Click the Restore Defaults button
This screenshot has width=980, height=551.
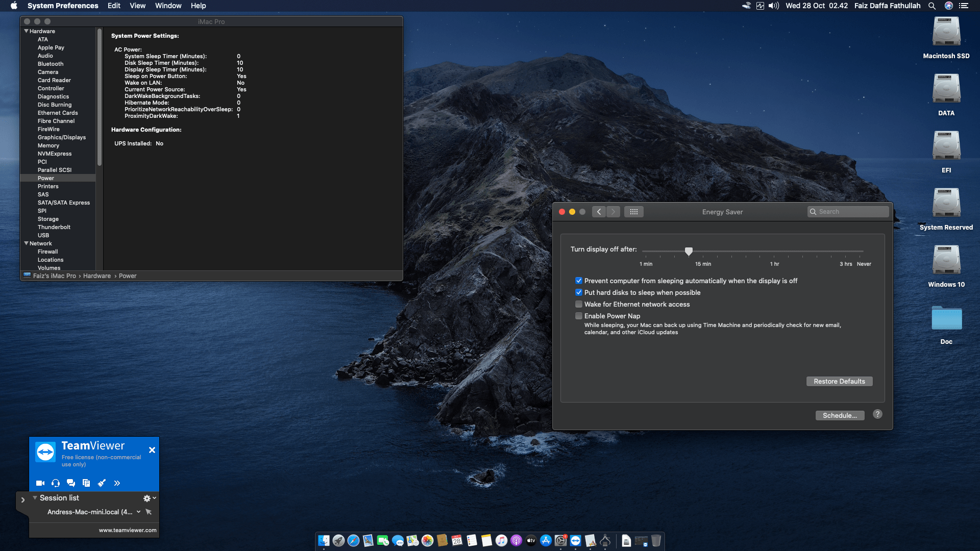pos(839,381)
